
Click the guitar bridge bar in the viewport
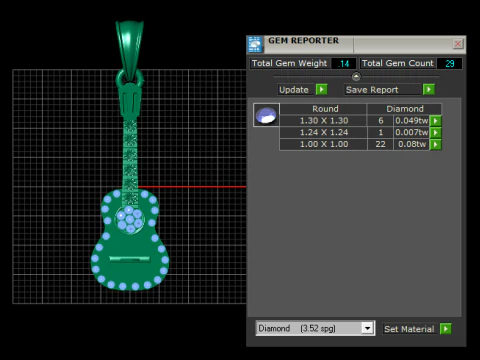tap(130, 259)
